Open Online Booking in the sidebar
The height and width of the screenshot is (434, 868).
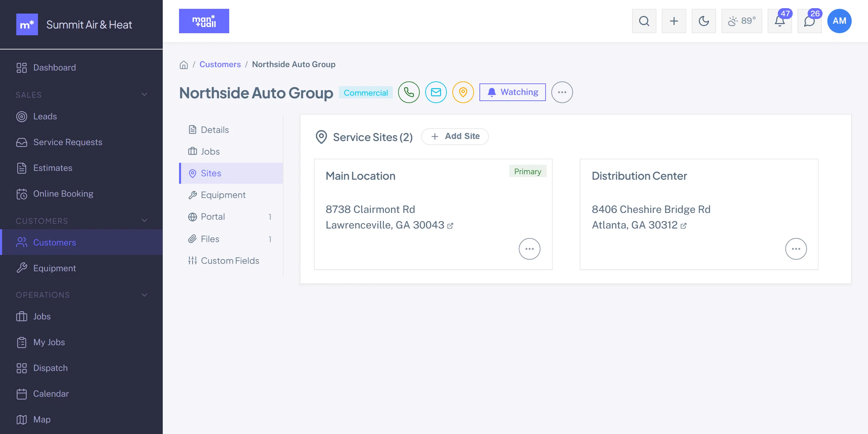(81, 194)
